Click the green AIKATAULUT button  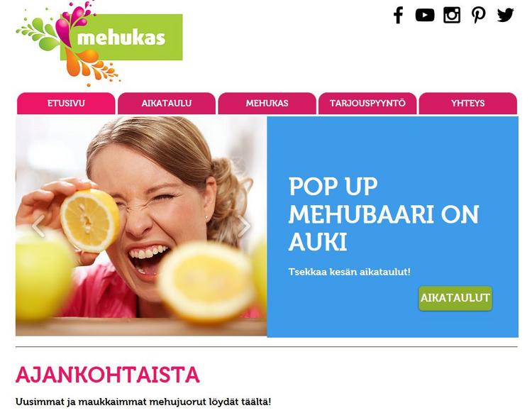pyautogui.click(x=455, y=298)
